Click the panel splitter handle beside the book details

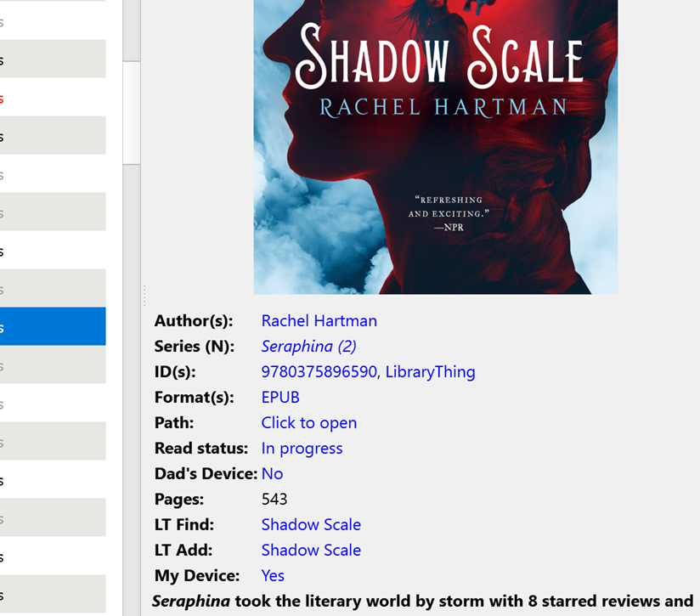point(144,296)
